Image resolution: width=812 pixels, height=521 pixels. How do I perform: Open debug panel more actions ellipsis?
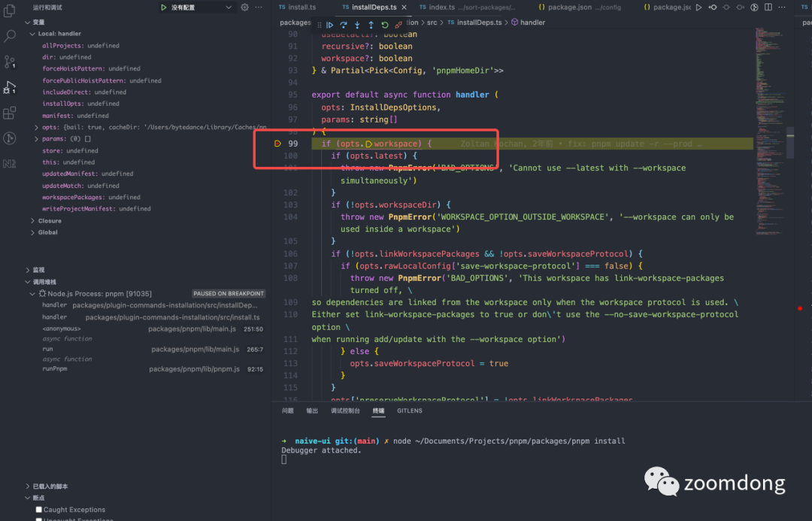click(x=259, y=8)
